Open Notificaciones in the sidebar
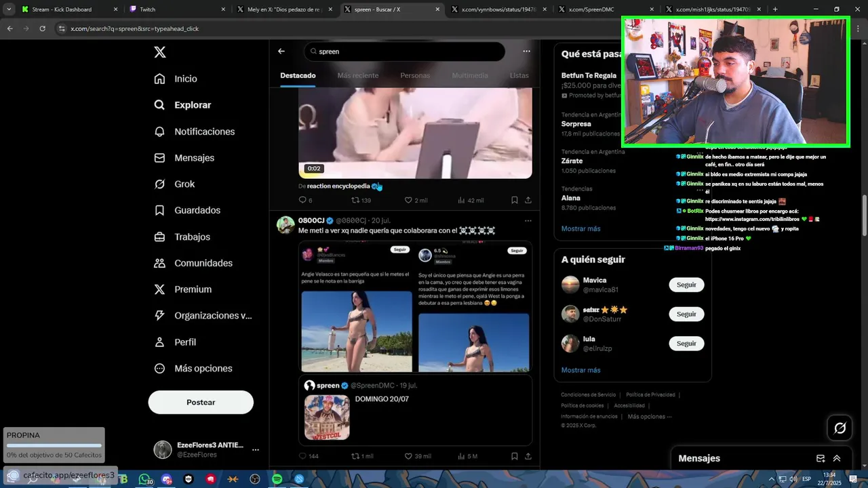Image resolution: width=868 pixels, height=488 pixels. [194, 131]
